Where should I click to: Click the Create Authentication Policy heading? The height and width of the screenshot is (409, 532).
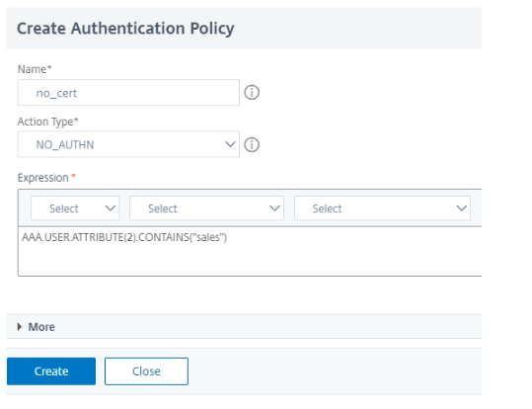pyautogui.click(x=125, y=29)
